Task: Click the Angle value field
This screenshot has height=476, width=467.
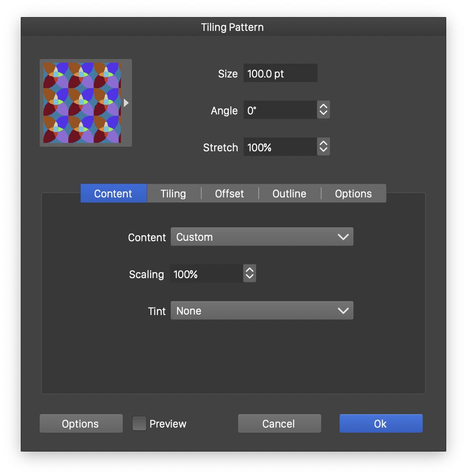Action: [x=280, y=110]
